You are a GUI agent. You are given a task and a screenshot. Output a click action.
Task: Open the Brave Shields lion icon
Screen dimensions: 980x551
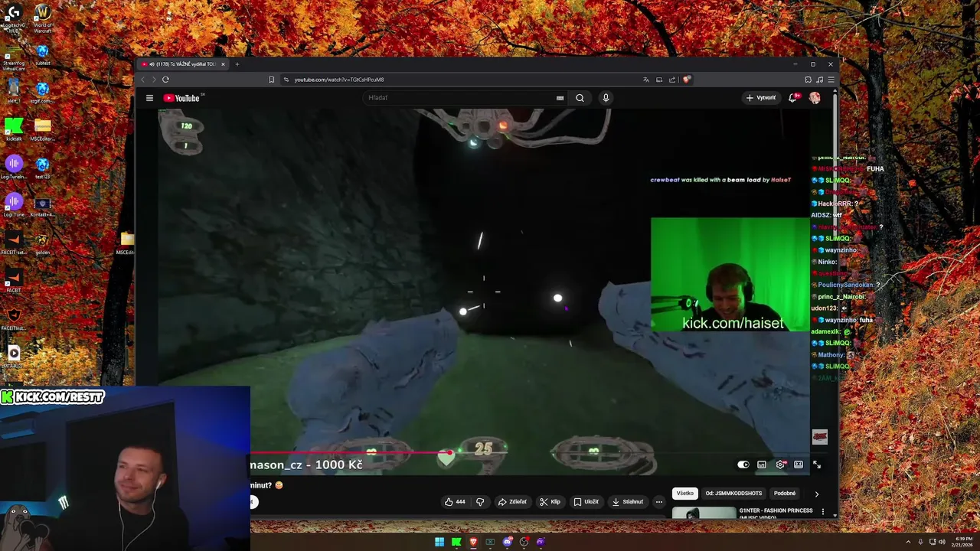point(687,80)
